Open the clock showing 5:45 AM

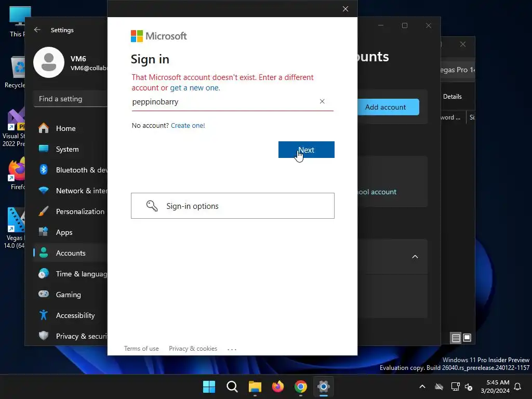coord(495,387)
